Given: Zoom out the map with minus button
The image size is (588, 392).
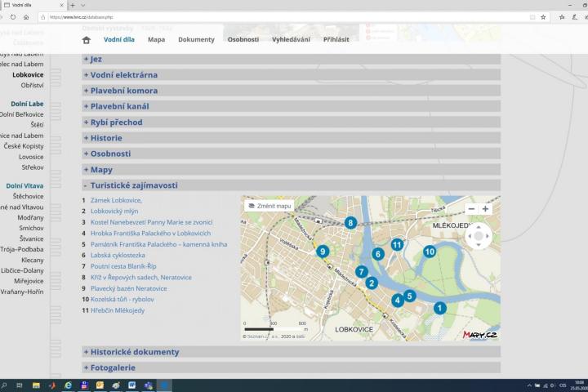Looking at the screenshot, I should pyautogui.click(x=471, y=209).
